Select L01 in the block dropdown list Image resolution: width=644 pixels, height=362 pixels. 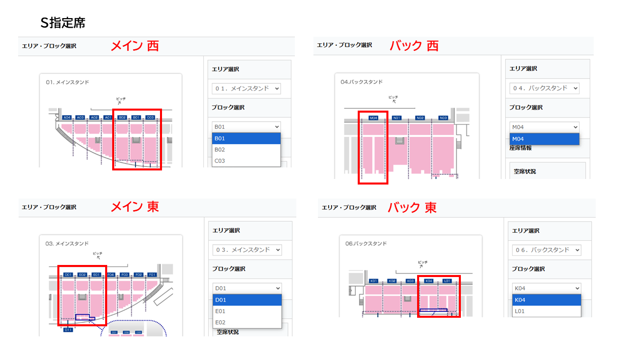(546, 311)
